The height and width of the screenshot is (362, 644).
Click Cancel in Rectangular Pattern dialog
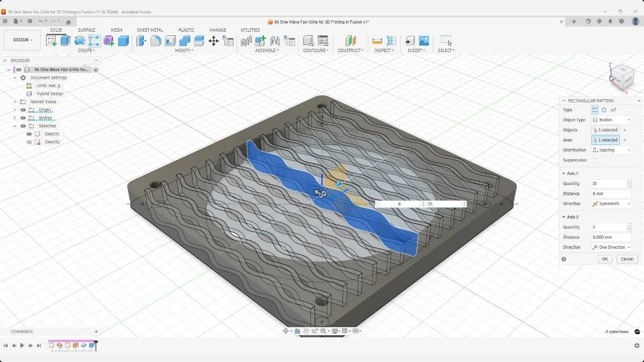click(x=627, y=259)
